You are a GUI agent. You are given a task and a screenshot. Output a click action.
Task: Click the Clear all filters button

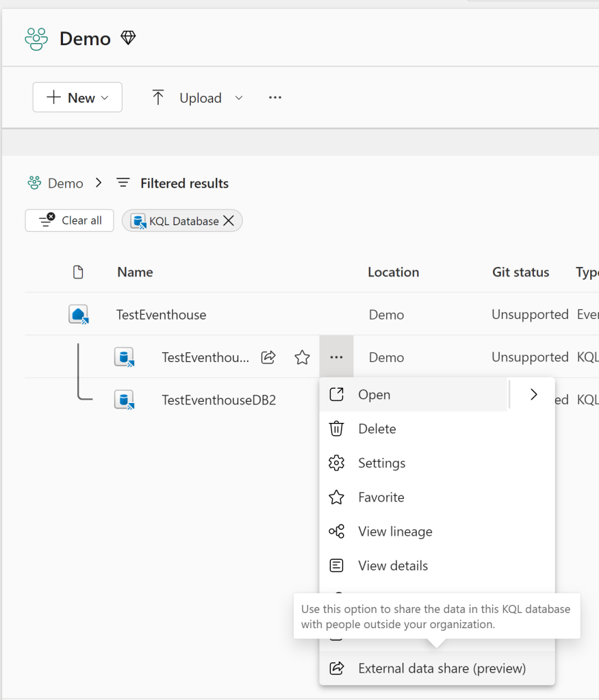point(70,220)
